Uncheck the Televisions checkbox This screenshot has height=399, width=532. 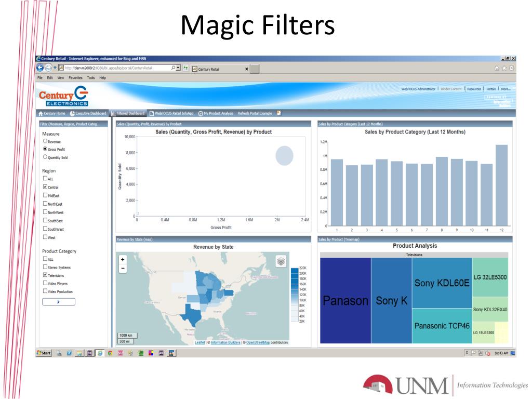click(45, 275)
